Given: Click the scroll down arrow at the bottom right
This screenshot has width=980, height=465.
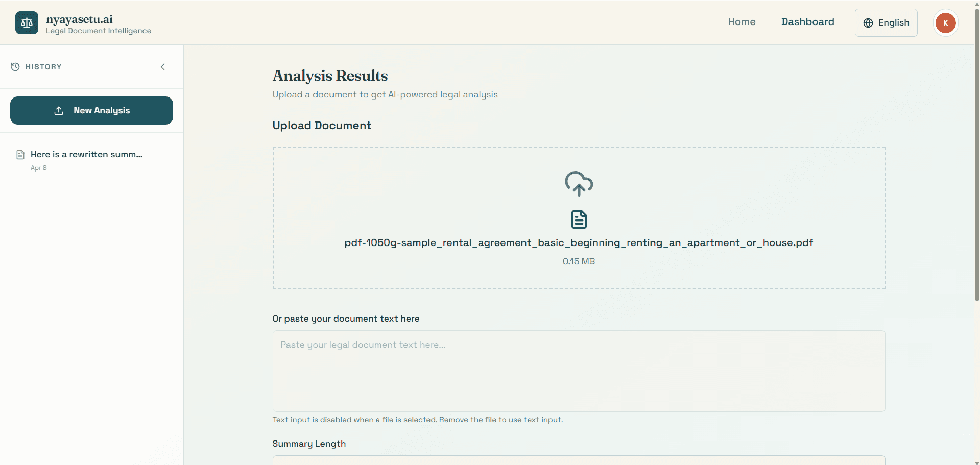Looking at the screenshot, I should (976, 462).
